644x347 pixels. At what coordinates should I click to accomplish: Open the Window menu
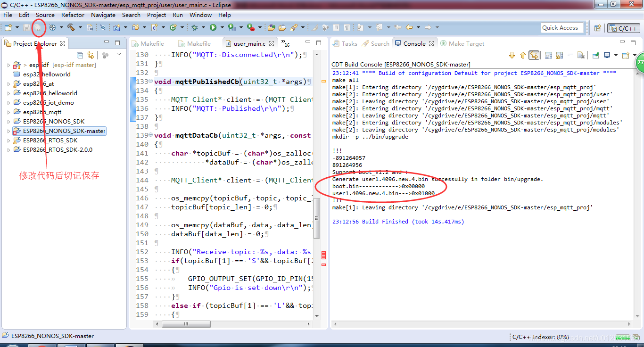pos(201,15)
